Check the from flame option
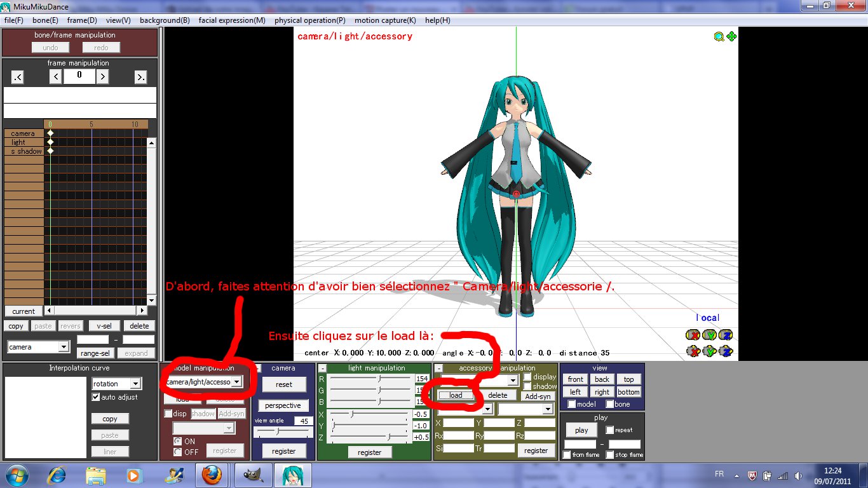 tap(566, 455)
